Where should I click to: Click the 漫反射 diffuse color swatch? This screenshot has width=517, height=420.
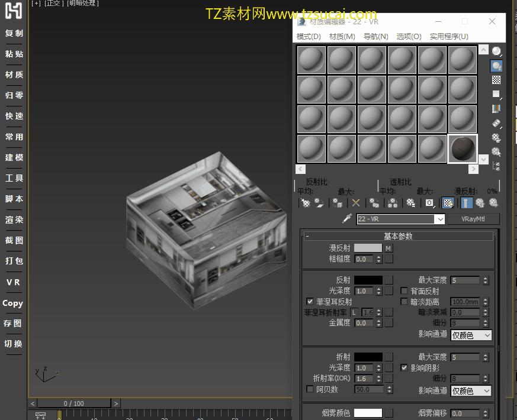pos(368,248)
